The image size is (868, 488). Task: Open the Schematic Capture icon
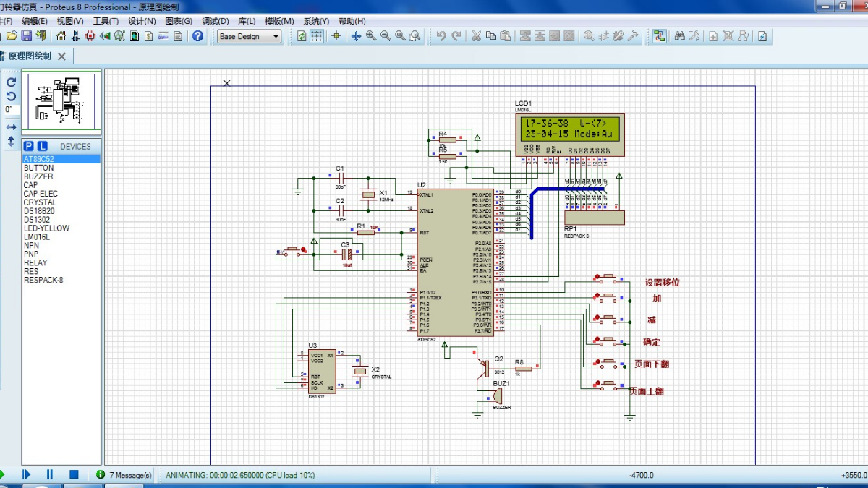[x=75, y=36]
